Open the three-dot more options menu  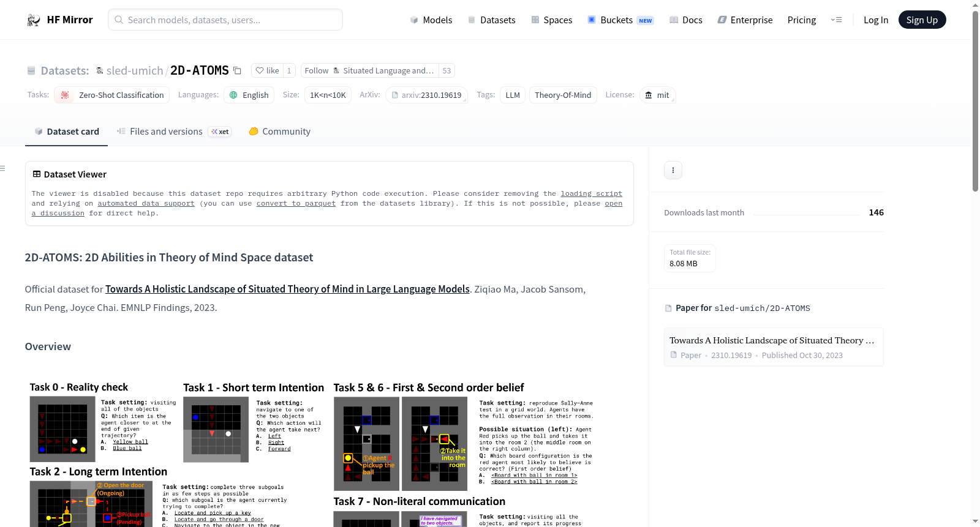click(673, 170)
